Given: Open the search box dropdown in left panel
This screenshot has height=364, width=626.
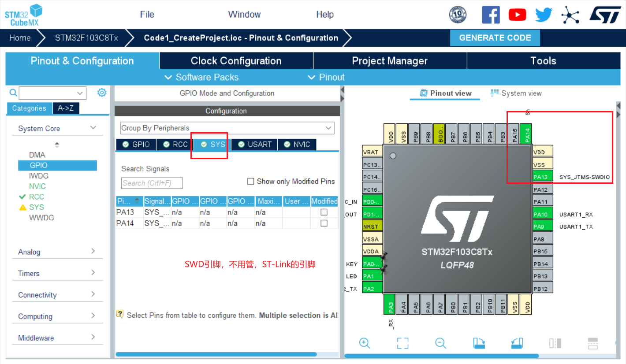Looking at the screenshot, I should click(80, 93).
